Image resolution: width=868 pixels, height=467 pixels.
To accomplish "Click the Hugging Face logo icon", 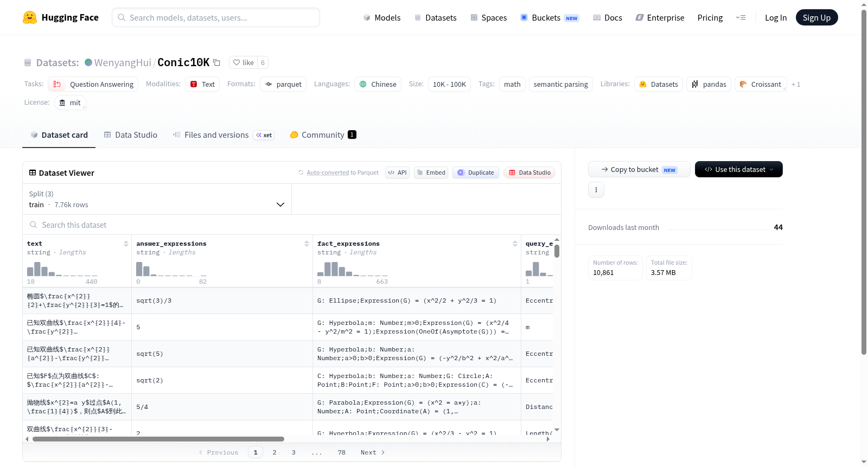I will pos(30,17).
